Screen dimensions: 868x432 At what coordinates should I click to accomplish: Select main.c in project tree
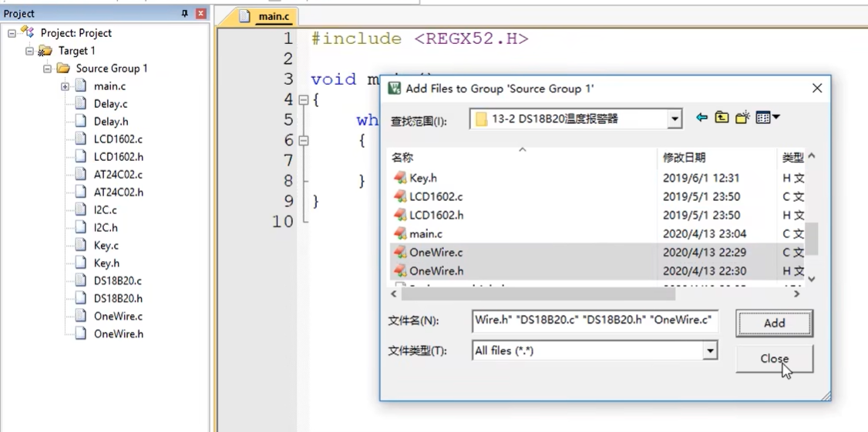pos(109,86)
